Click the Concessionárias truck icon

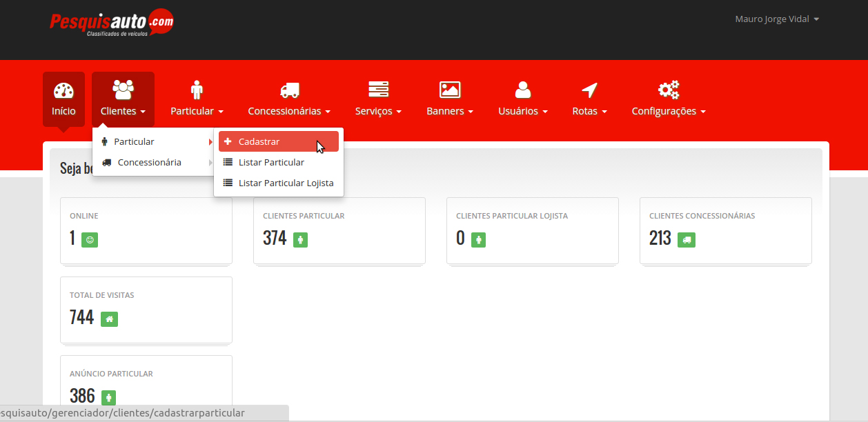(289, 90)
